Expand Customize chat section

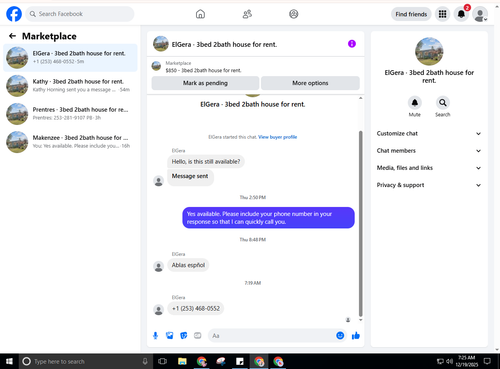pyautogui.click(x=429, y=134)
